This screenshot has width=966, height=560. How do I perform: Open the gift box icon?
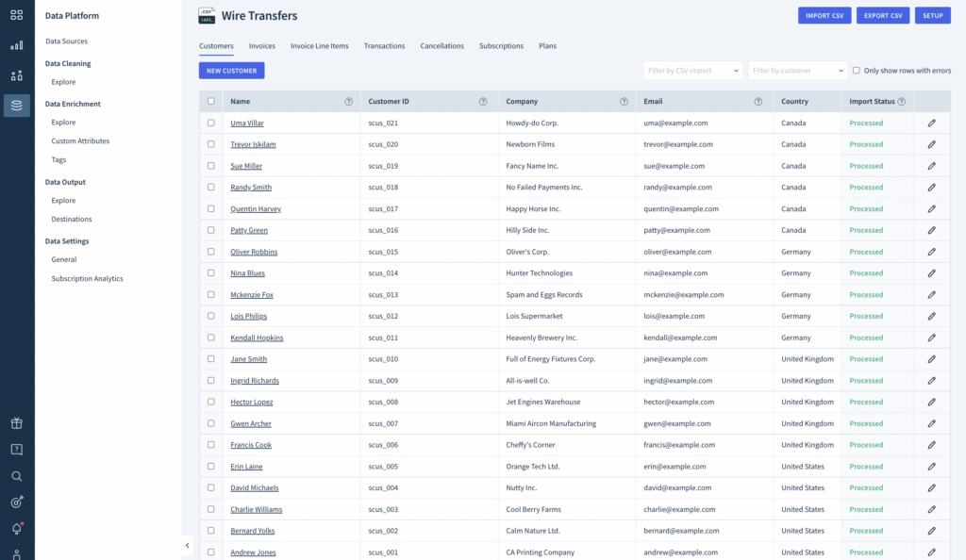(x=17, y=422)
